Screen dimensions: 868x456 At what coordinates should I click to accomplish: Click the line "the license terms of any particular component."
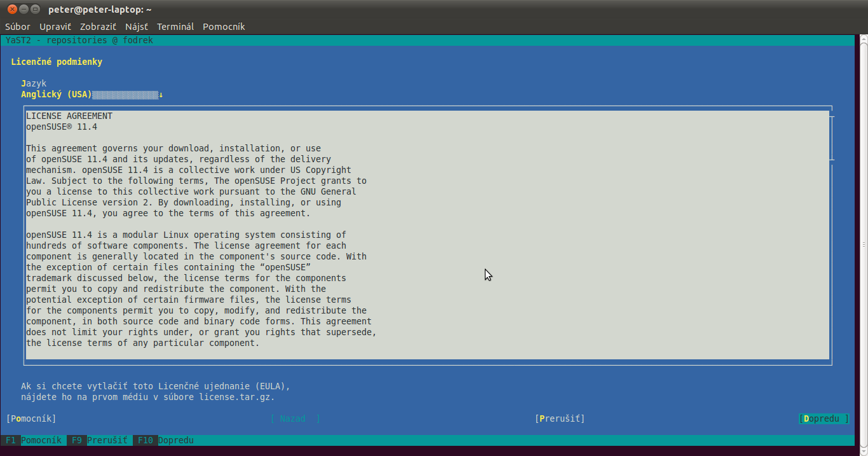[143, 343]
